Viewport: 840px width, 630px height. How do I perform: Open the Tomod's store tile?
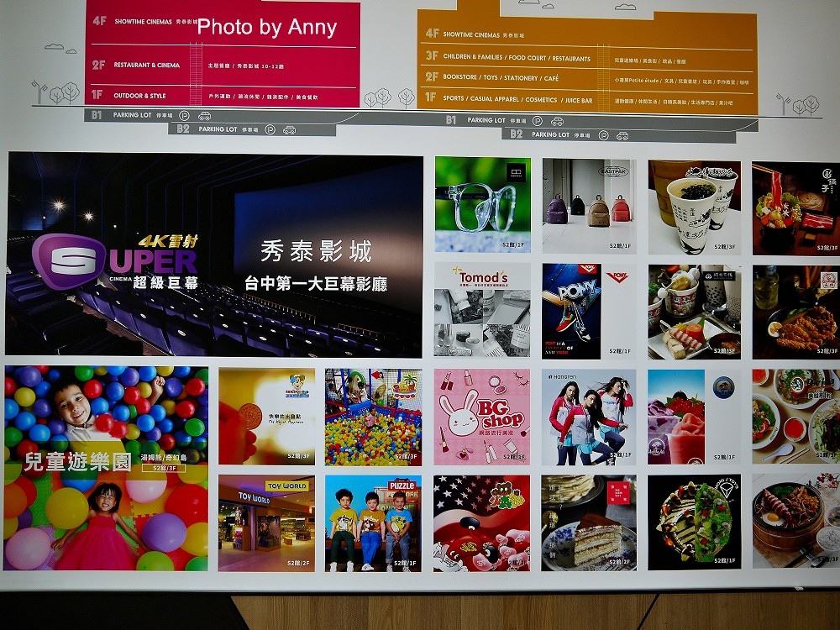(482, 310)
